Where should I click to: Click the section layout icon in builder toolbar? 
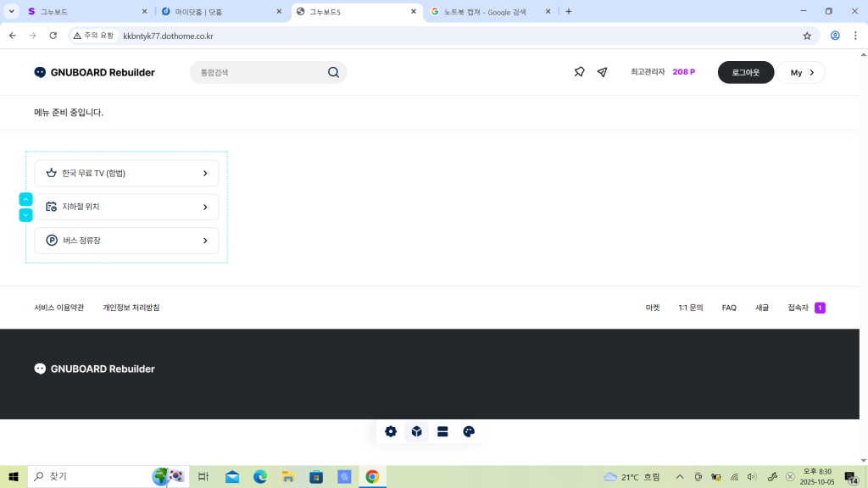tap(442, 431)
